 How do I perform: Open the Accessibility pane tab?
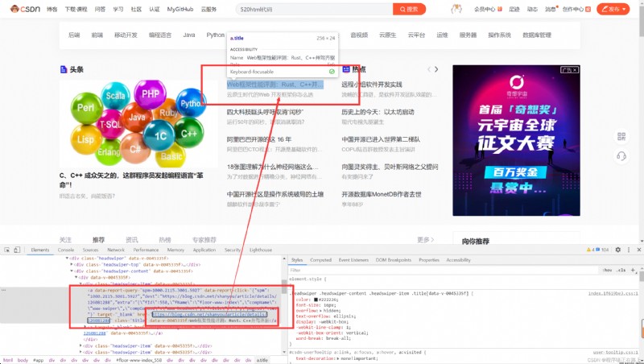click(x=458, y=260)
